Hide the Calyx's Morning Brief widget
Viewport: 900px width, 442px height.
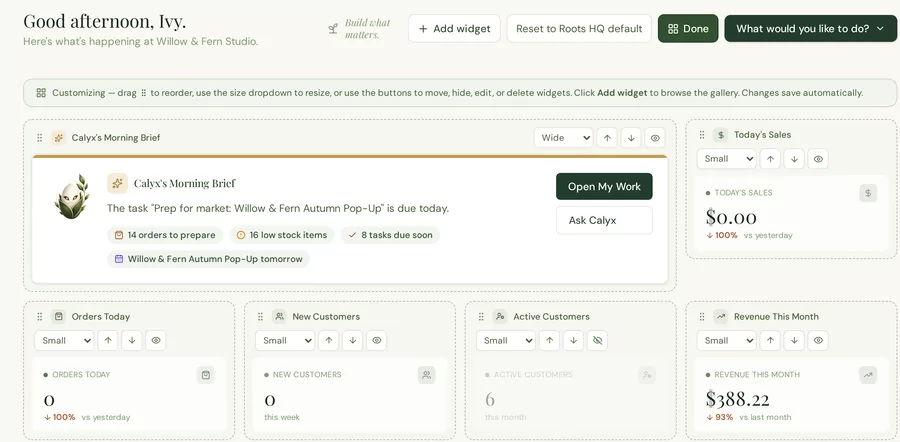tap(655, 138)
